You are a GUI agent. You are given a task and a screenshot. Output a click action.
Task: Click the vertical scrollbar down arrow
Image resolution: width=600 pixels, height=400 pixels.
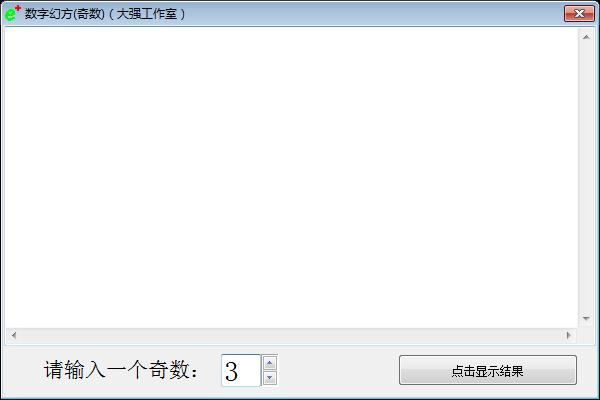coord(586,318)
